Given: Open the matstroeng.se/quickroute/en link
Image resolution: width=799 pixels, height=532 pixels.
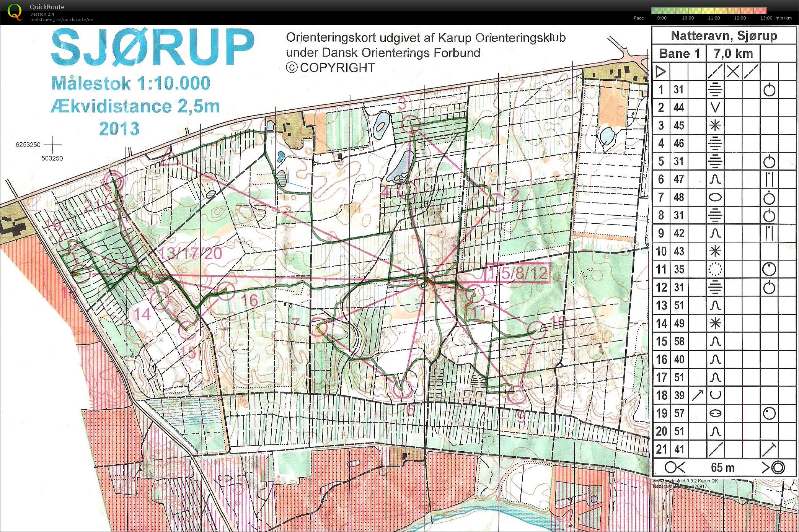Looking at the screenshot, I should click(x=62, y=20).
